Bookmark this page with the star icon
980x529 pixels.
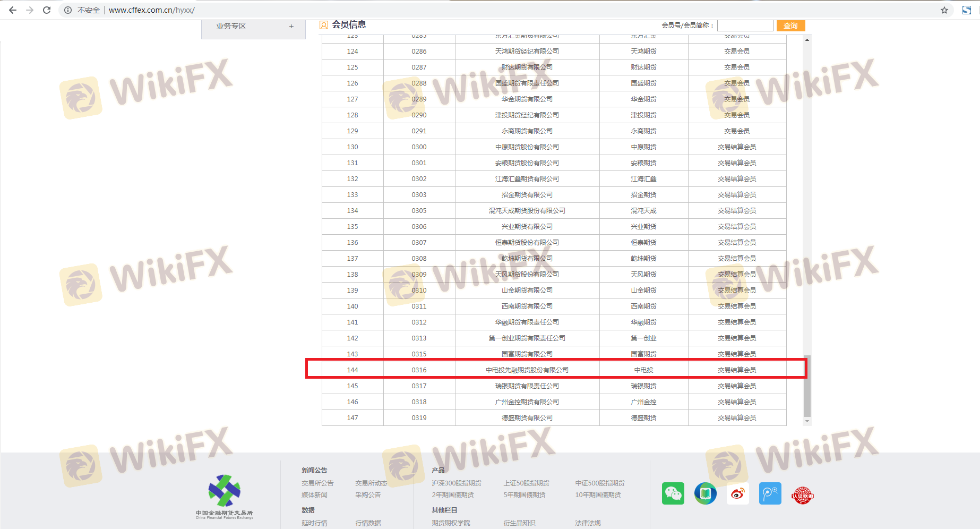[944, 10]
